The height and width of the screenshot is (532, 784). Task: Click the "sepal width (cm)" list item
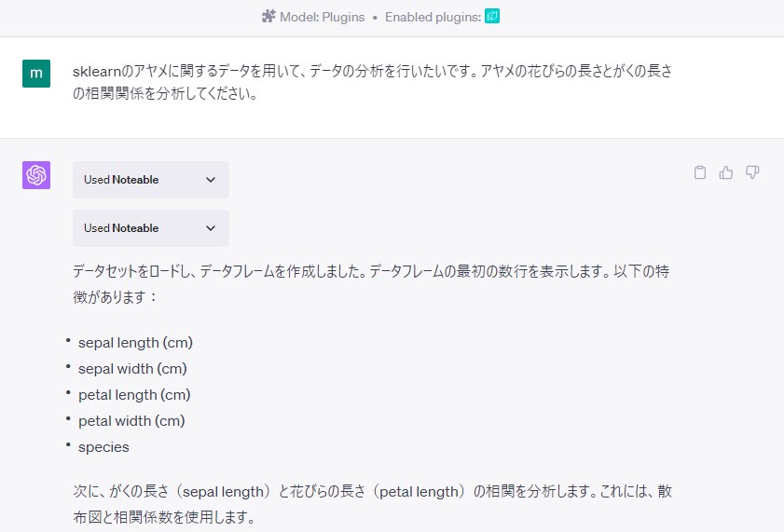[132, 369]
